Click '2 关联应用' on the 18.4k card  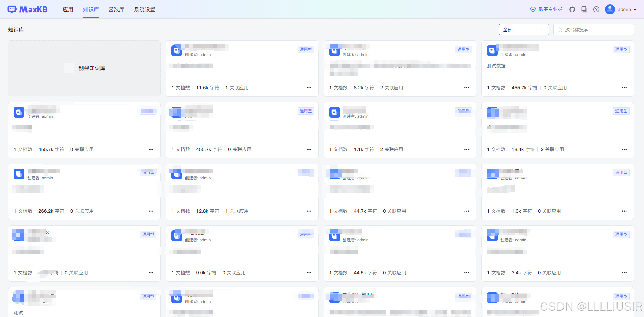coord(552,149)
